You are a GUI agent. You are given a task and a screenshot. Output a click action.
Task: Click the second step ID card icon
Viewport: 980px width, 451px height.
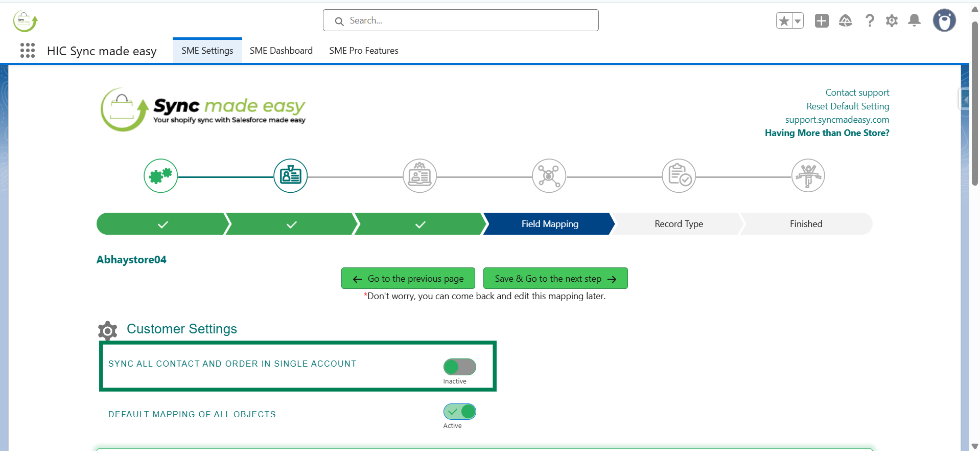coord(291,176)
